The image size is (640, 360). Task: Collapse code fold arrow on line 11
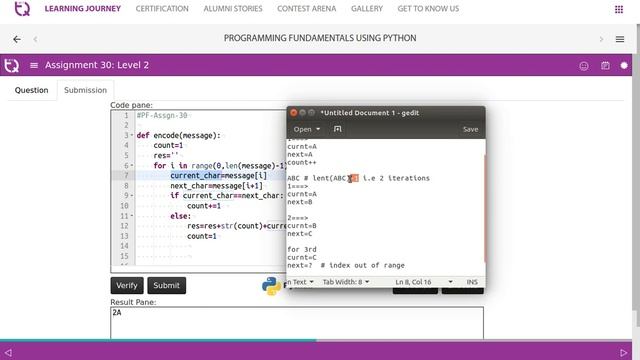(x=132, y=216)
